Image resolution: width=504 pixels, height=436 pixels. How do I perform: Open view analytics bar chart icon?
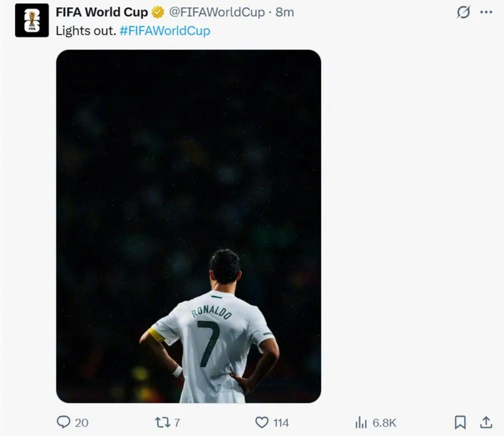click(361, 422)
